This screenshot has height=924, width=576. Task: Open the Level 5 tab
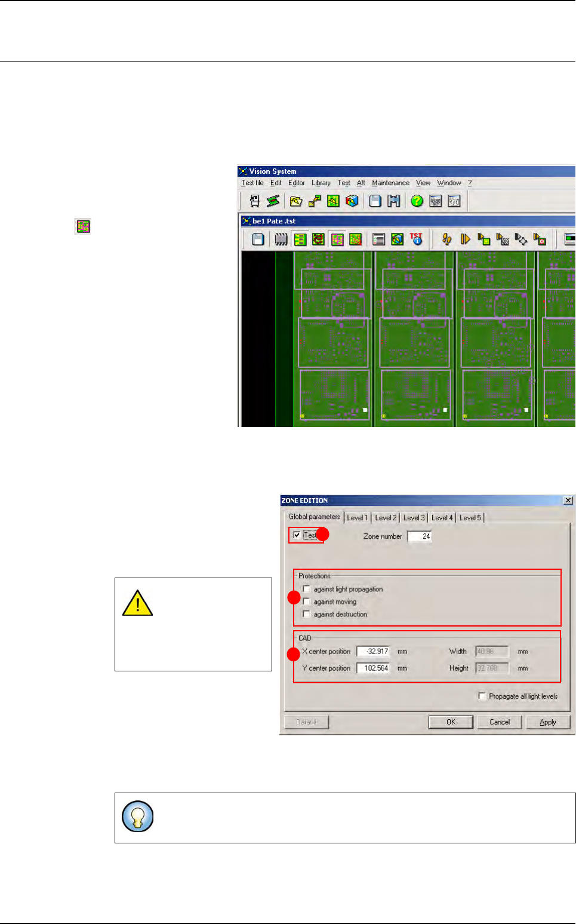tap(470, 518)
